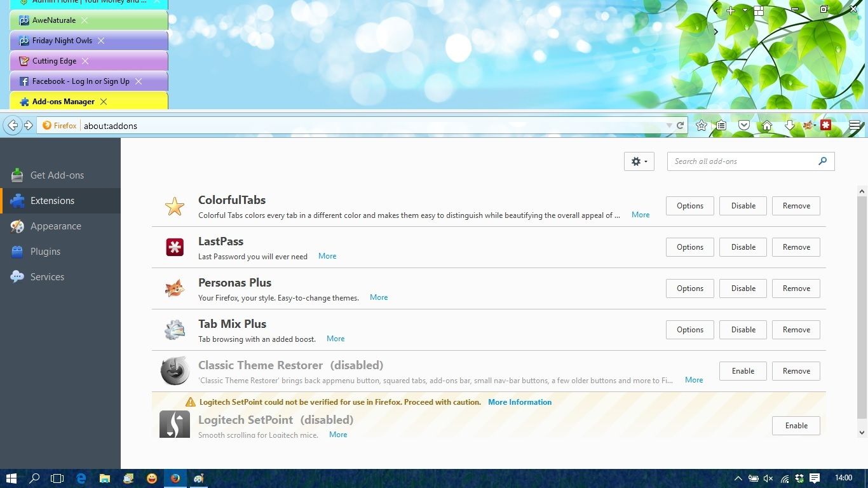
Task: Open the tab groups grid icon
Action: click(x=759, y=10)
